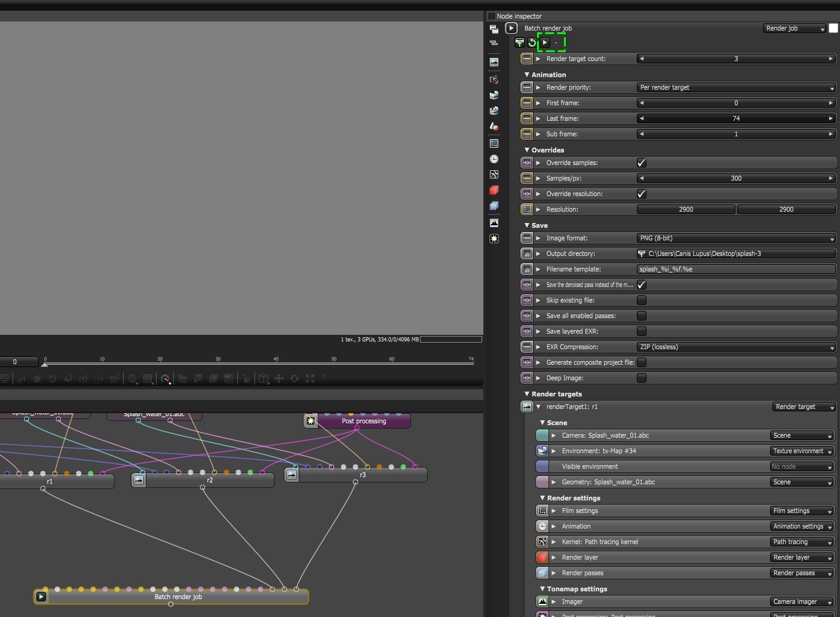Click the r2 node's render target icon
Screen dimensions: 840x617
(x=139, y=479)
